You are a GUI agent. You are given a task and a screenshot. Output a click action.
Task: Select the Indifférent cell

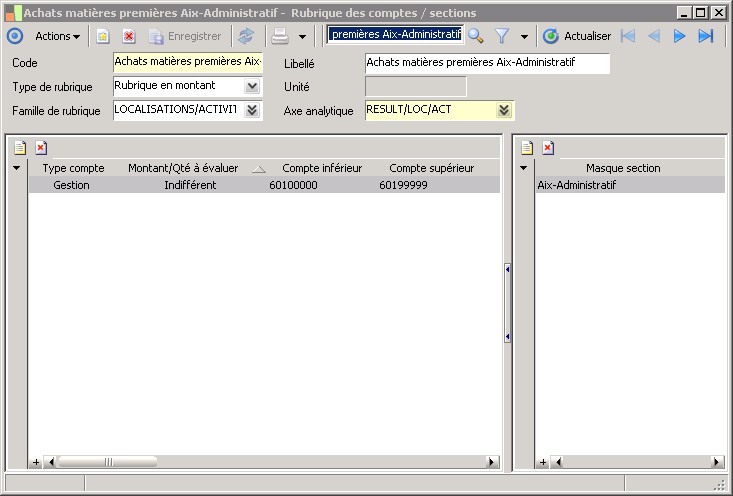point(190,185)
